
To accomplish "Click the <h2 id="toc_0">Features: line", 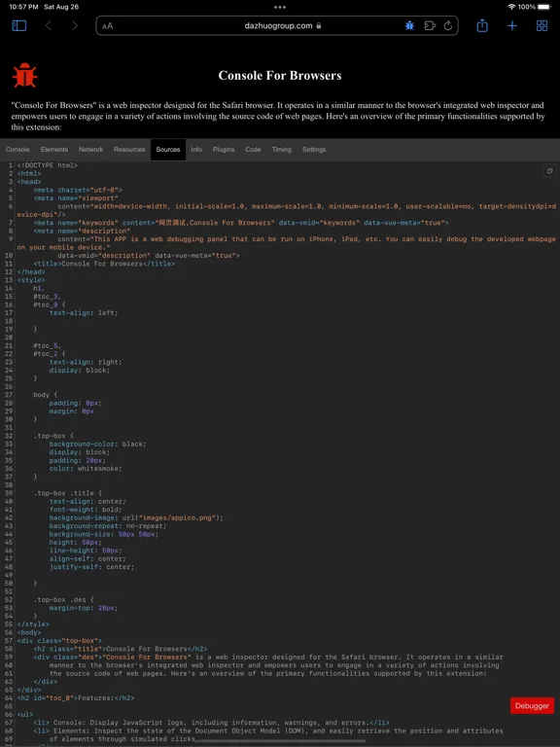I will (76, 698).
